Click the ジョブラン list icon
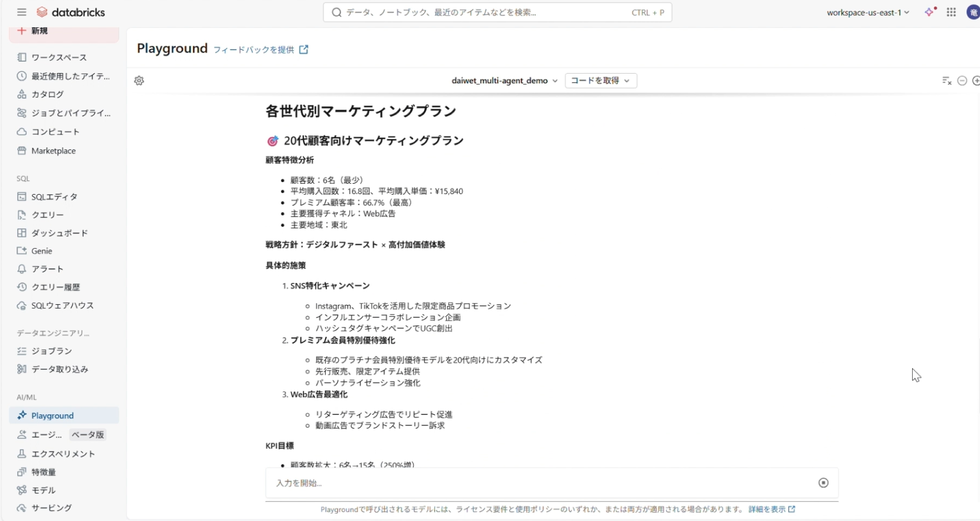980x521 pixels. [x=22, y=351]
